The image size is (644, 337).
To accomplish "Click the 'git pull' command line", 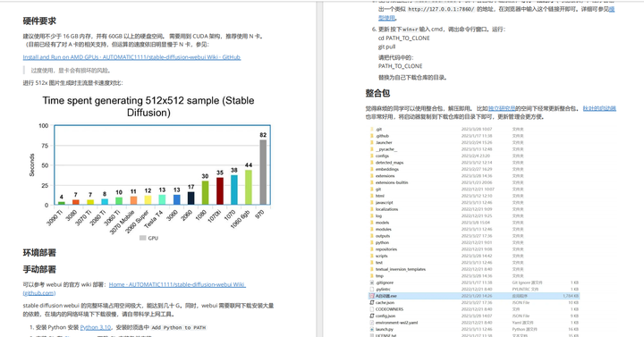I will [x=386, y=46].
